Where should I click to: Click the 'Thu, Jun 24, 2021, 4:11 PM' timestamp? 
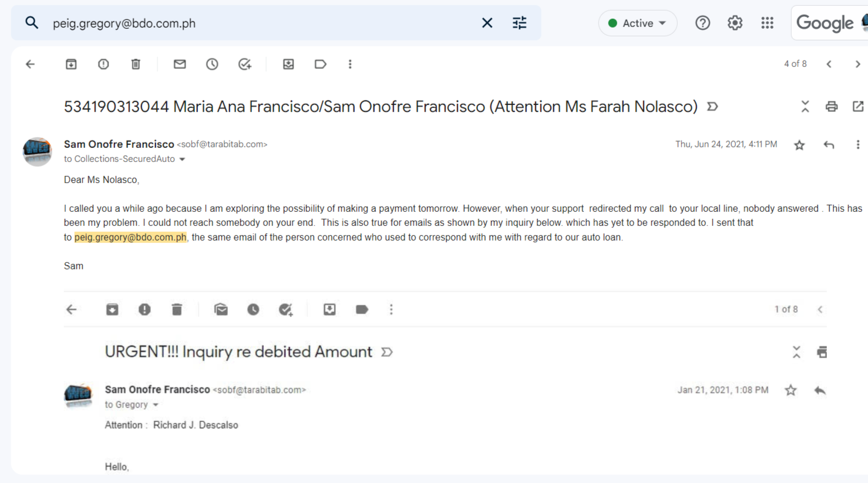click(726, 144)
